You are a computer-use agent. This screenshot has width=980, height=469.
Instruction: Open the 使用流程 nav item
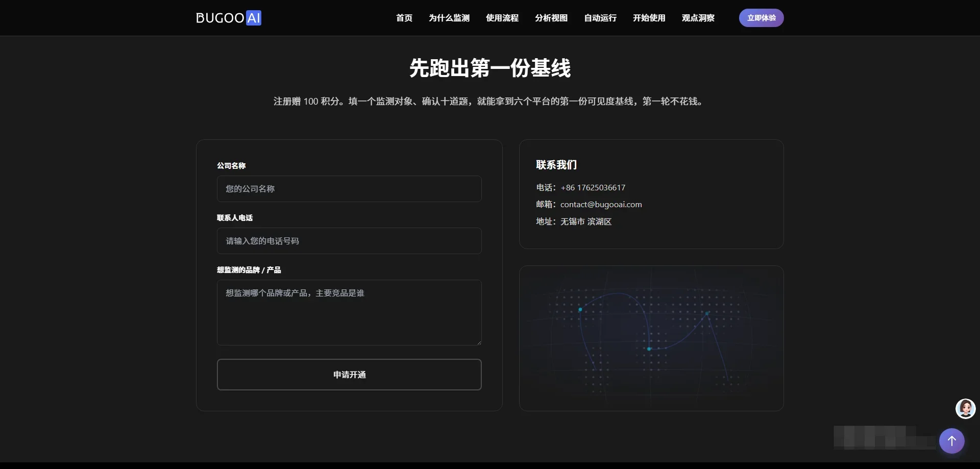click(502, 18)
